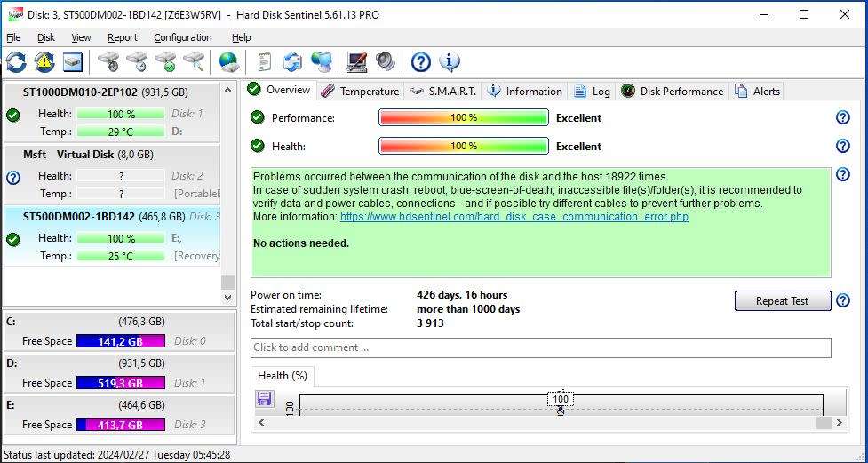Switch to the Overview tab
The height and width of the screenshot is (463, 868).
(279, 90)
